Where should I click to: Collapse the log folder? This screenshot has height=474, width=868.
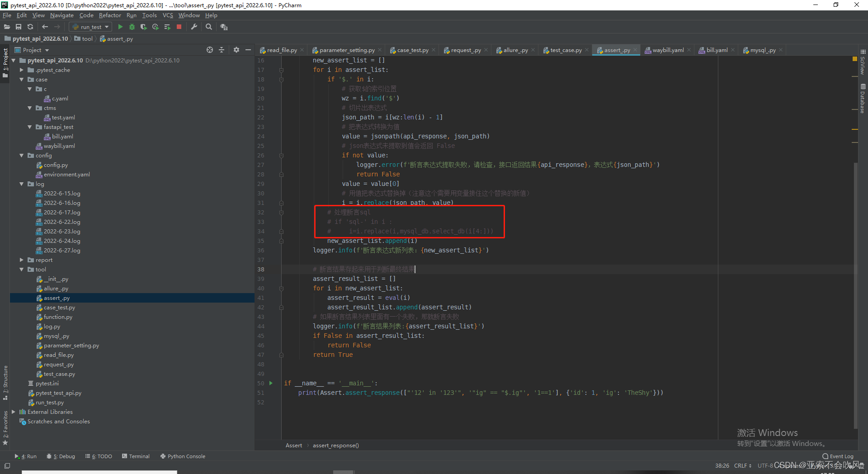[21, 184]
